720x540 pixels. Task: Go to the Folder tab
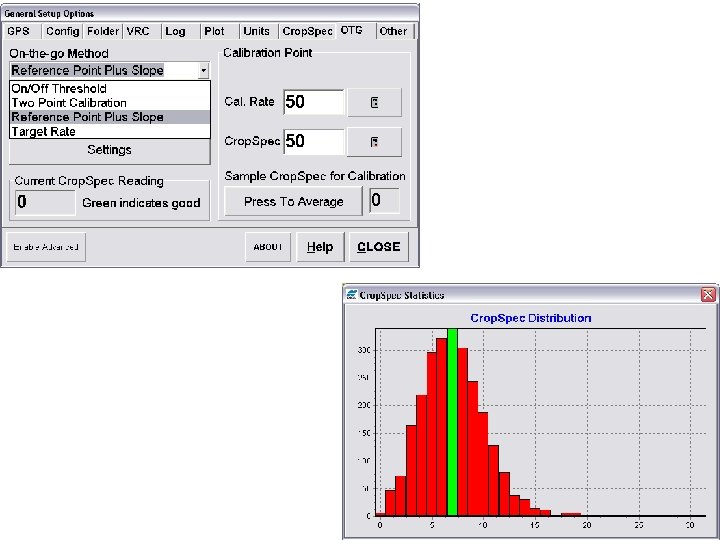103,31
